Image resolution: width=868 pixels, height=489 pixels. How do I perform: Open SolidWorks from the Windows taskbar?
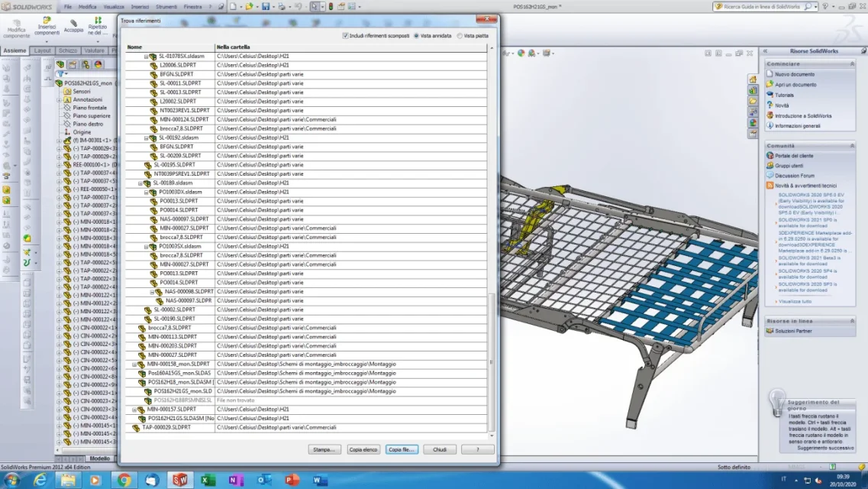pos(180,480)
